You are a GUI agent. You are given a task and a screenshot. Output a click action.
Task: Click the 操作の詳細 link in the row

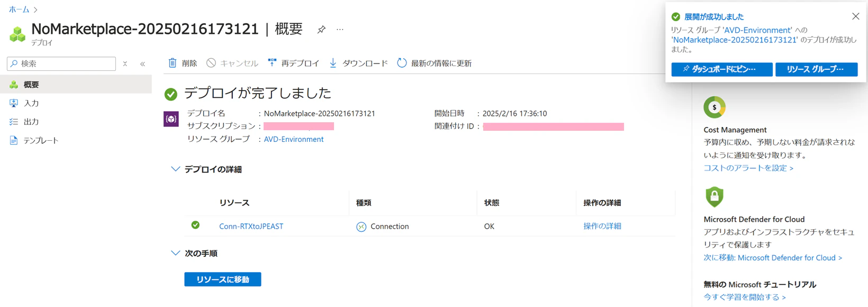click(x=602, y=226)
